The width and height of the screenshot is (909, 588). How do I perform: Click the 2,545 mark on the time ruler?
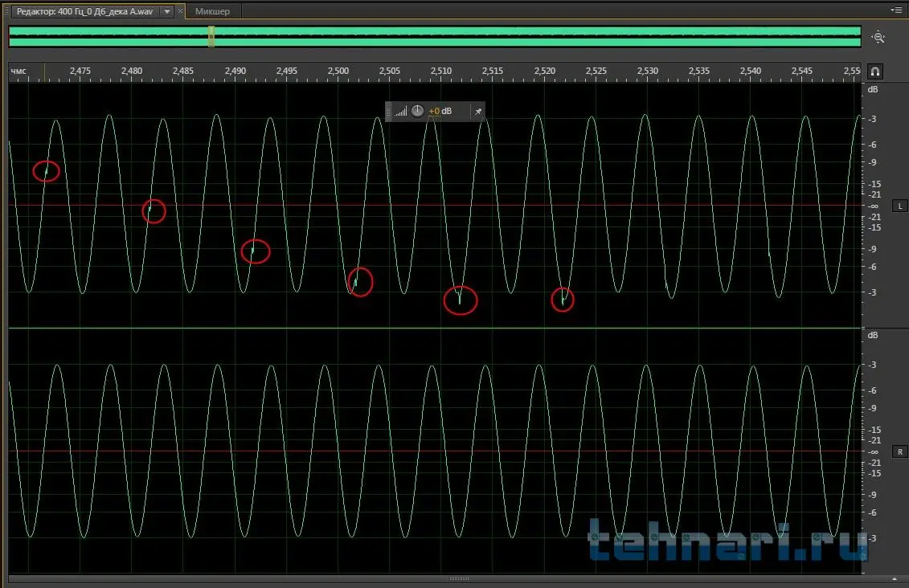point(802,71)
